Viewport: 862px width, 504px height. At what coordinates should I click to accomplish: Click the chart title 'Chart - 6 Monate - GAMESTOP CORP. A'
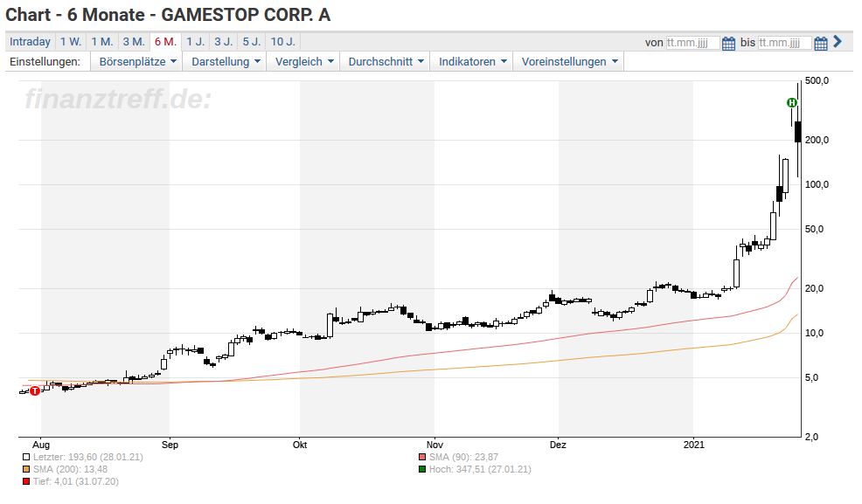tap(168, 15)
